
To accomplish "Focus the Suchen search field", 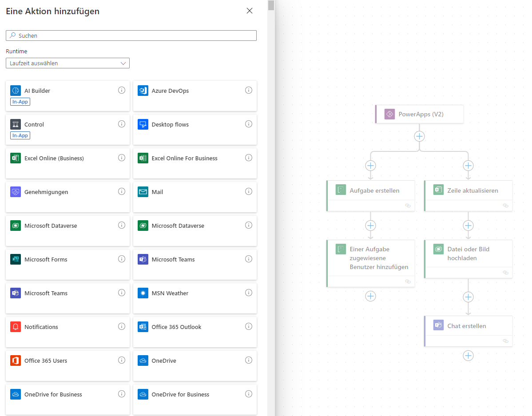I will [131, 36].
